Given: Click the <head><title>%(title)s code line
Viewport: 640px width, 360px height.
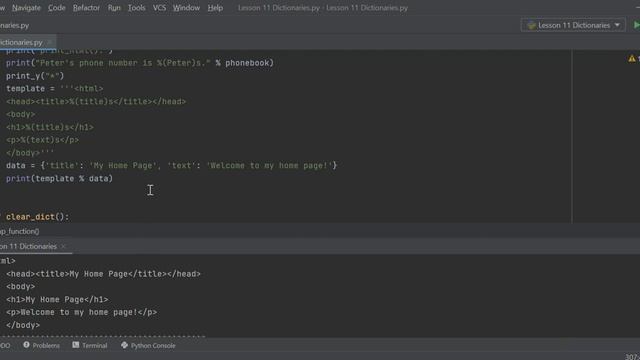Looking at the screenshot, I should (x=96, y=102).
